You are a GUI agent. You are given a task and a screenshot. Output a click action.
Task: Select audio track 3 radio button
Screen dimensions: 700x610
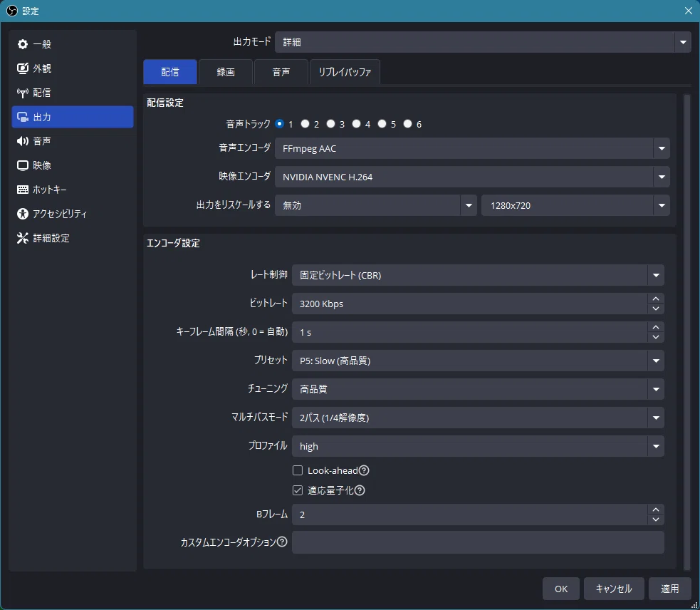click(x=330, y=124)
